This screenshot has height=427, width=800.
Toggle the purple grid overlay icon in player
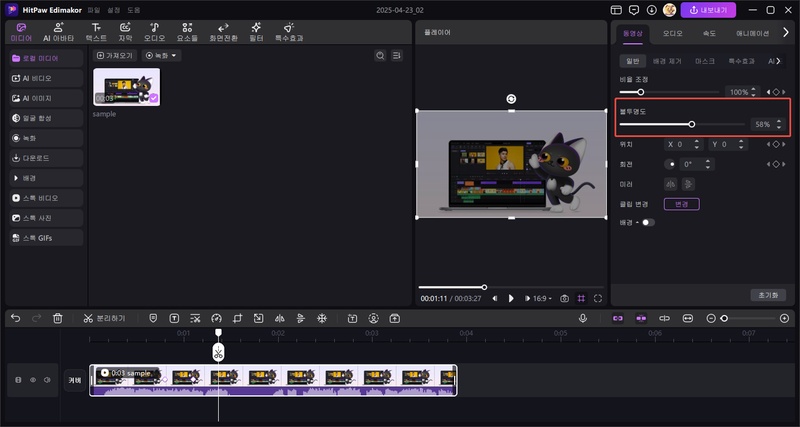tap(581, 298)
